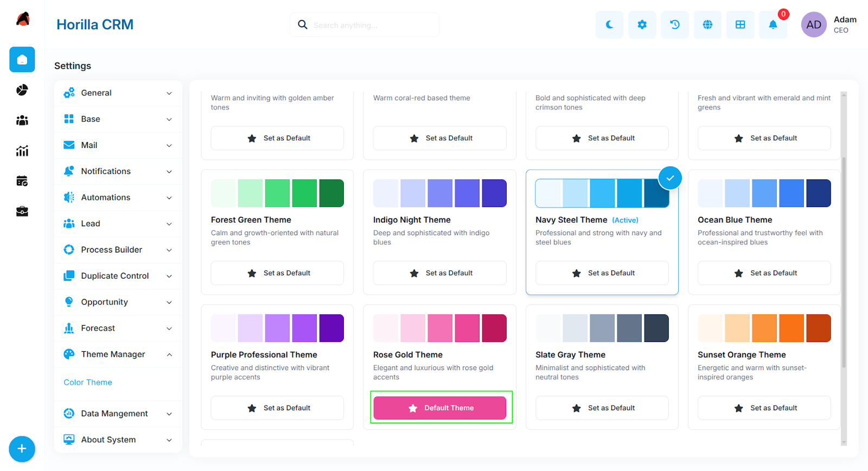
Task: Open settings gear icon in header
Action: point(642,24)
